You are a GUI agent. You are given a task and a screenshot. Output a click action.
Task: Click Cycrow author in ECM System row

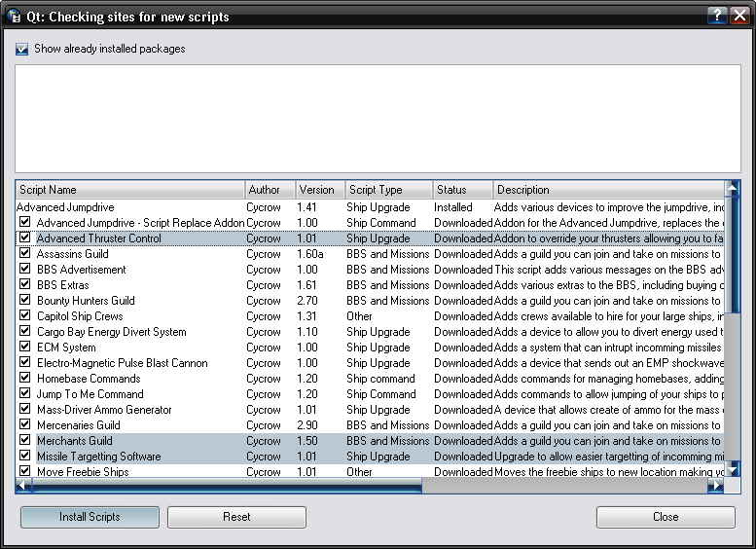point(264,348)
